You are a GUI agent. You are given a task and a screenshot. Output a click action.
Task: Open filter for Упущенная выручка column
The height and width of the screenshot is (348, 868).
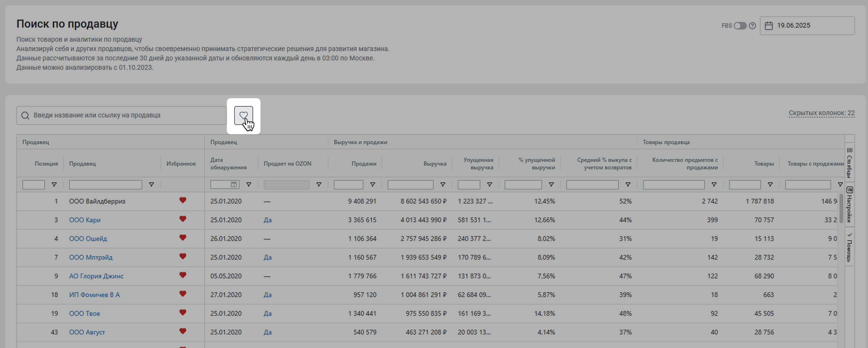point(490,185)
